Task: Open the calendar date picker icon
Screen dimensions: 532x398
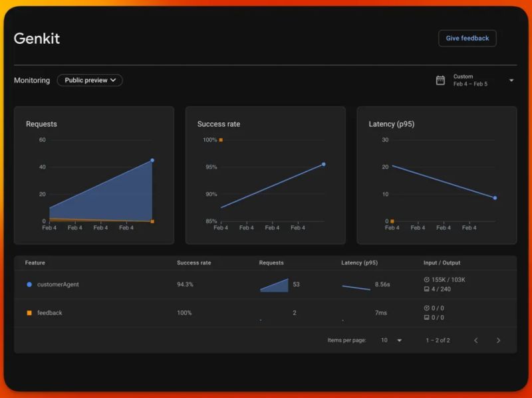Action: 440,80
